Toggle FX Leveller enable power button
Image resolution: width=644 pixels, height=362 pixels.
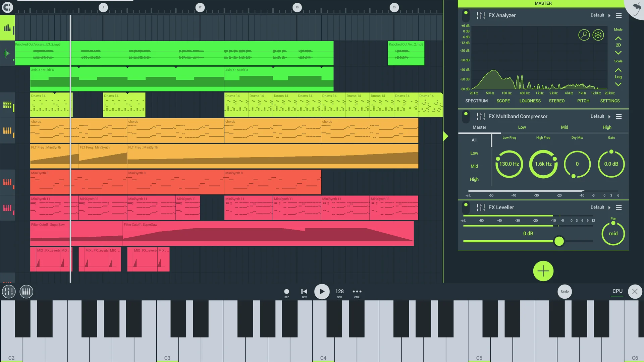[x=466, y=207]
